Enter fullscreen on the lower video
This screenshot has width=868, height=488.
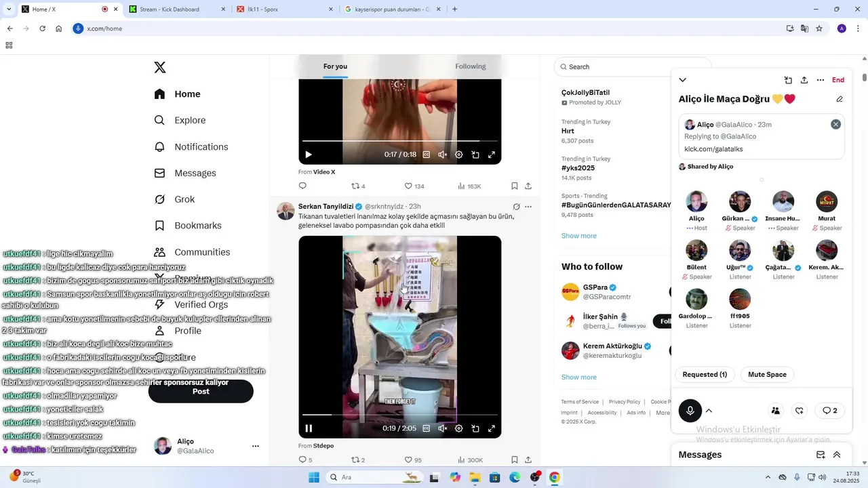coord(492,428)
